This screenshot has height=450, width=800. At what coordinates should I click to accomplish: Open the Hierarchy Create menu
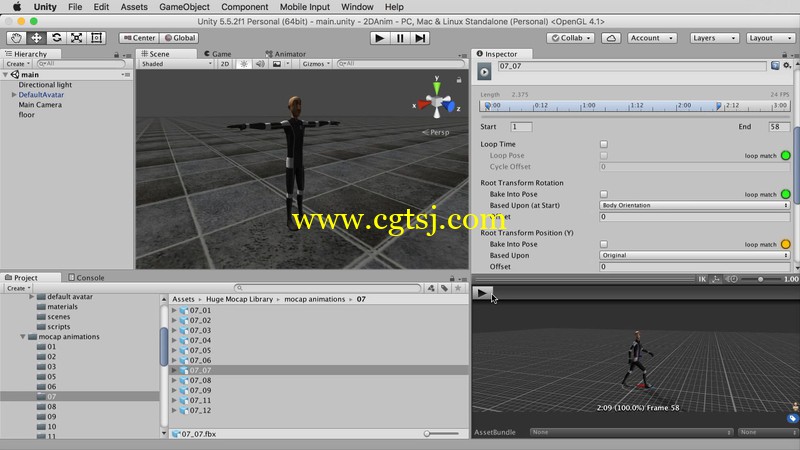click(x=18, y=64)
